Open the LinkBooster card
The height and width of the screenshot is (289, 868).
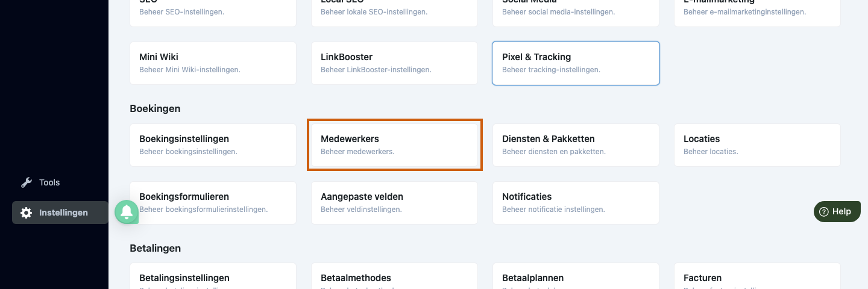pos(394,63)
